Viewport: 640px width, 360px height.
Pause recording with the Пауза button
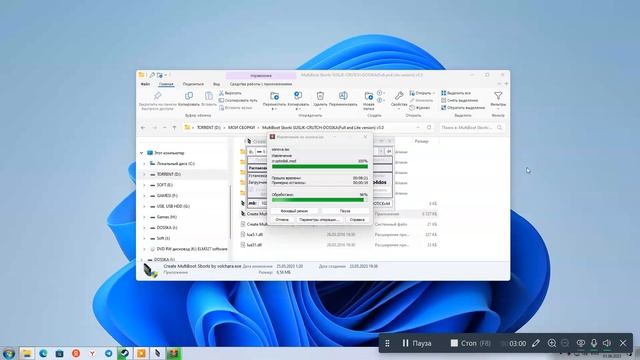tap(416, 343)
